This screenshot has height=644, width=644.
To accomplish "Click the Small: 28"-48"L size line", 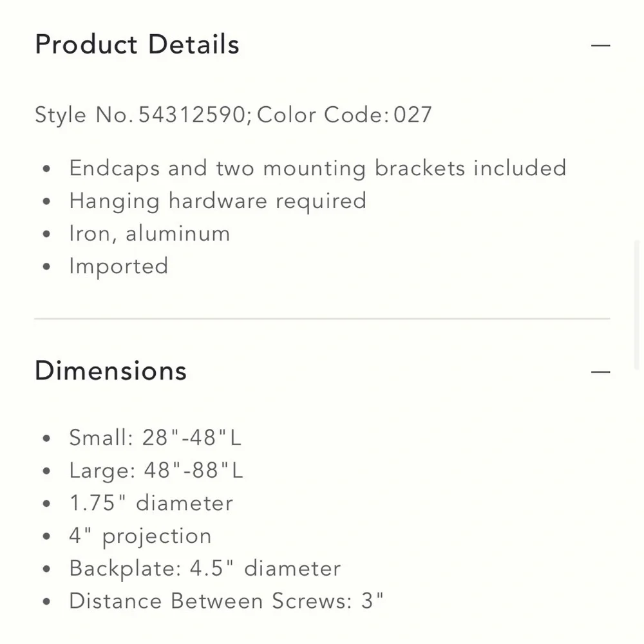I will [155, 437].
